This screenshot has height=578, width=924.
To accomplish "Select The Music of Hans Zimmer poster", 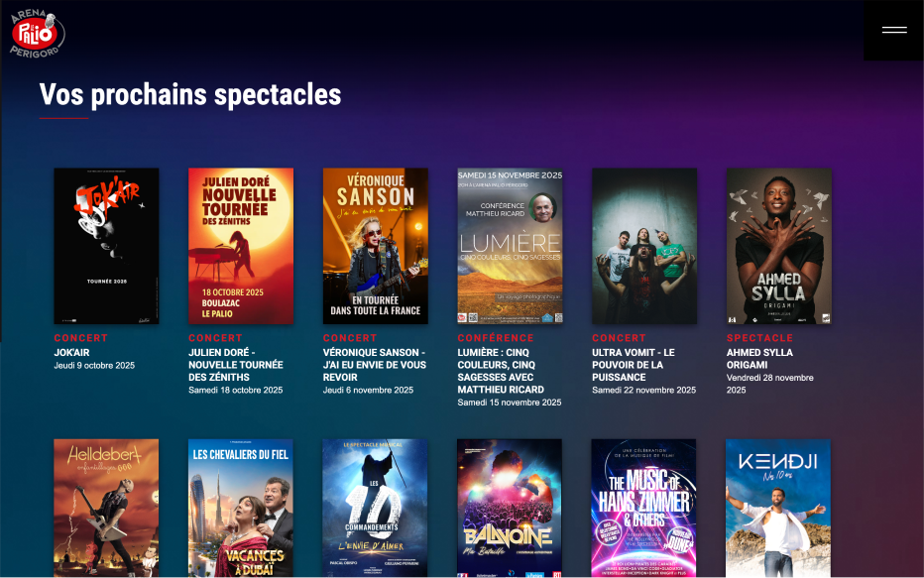I will 643,508.
